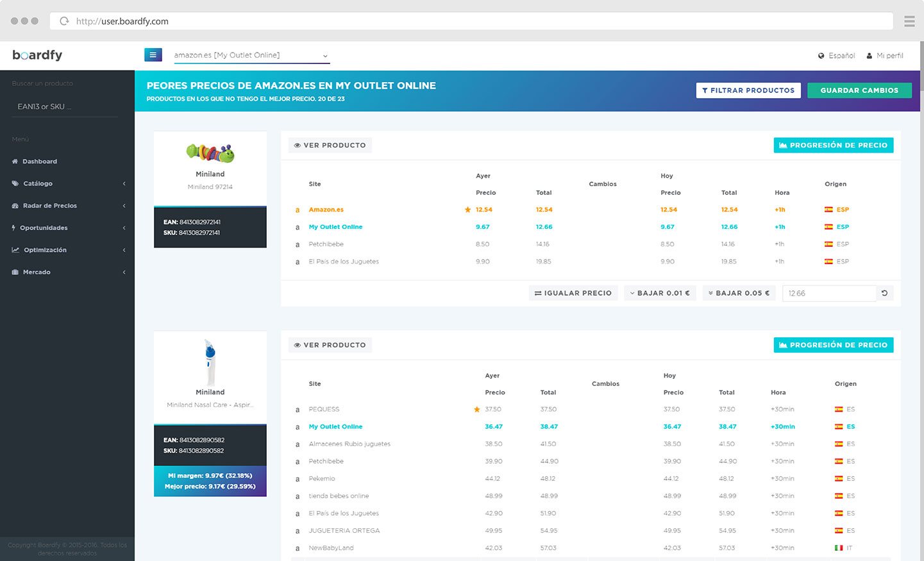
Task: Open PROGRESIÓN DE PRECIO for Nasal Care product
Action: (834, 345)
